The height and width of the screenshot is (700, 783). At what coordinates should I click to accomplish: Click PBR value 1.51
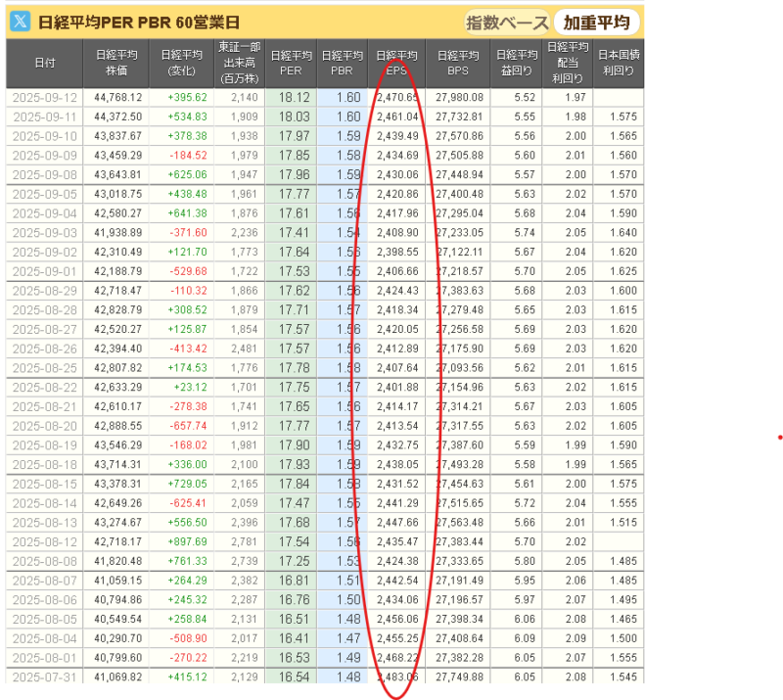pyautogui.click(x=348, y=581)
